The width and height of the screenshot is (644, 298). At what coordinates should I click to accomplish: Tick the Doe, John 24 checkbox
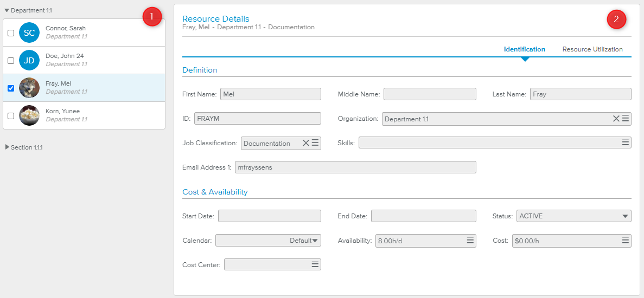(x=11, y=61)
